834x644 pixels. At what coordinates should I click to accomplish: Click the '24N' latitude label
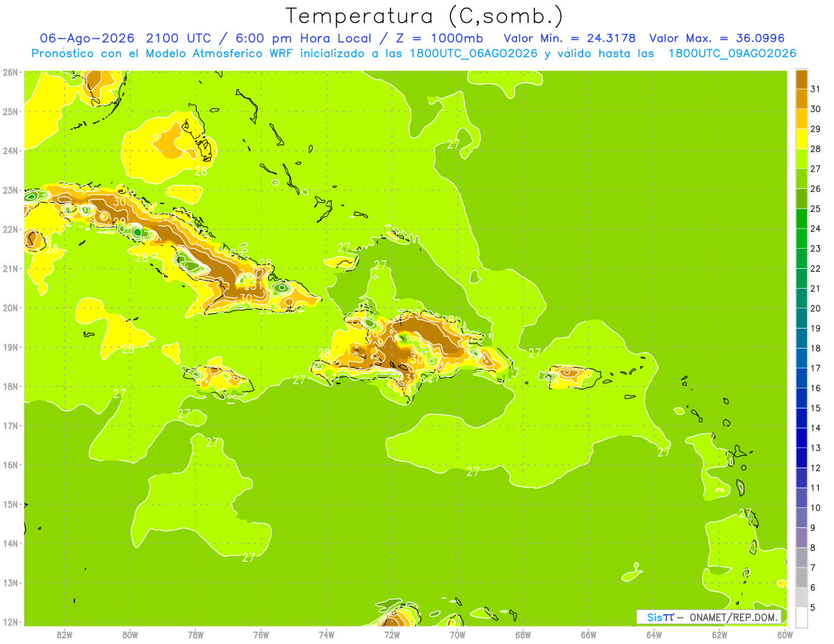point(10,151)
